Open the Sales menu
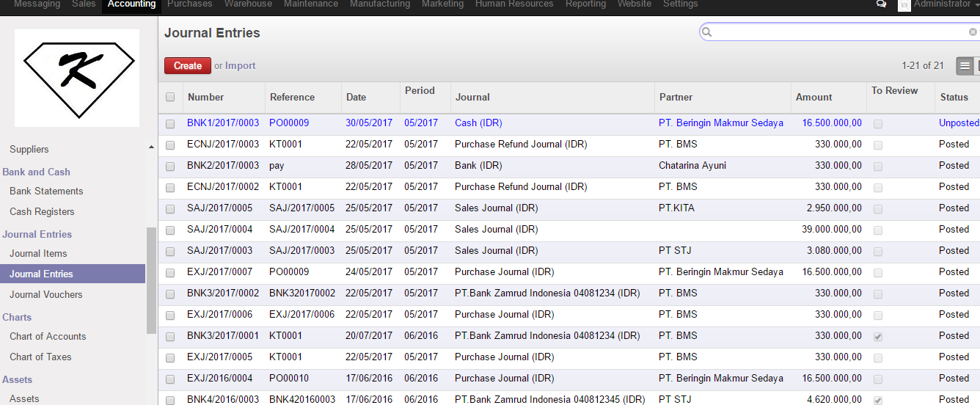Screen dimensions: 980x405 click(84, 4)
